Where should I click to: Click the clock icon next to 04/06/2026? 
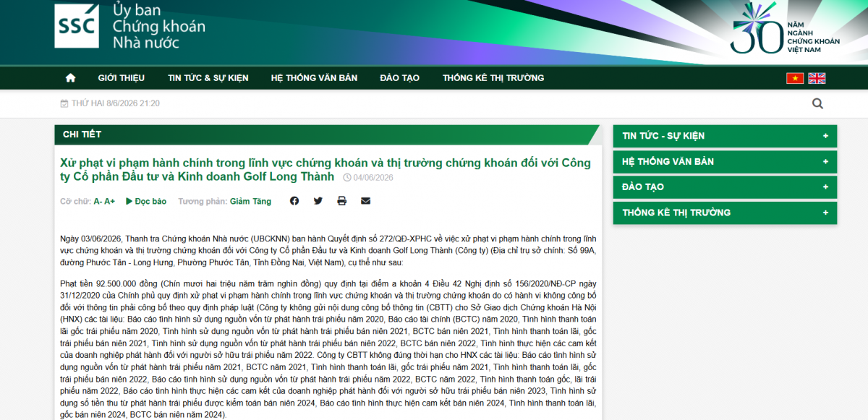pos(347,178)
